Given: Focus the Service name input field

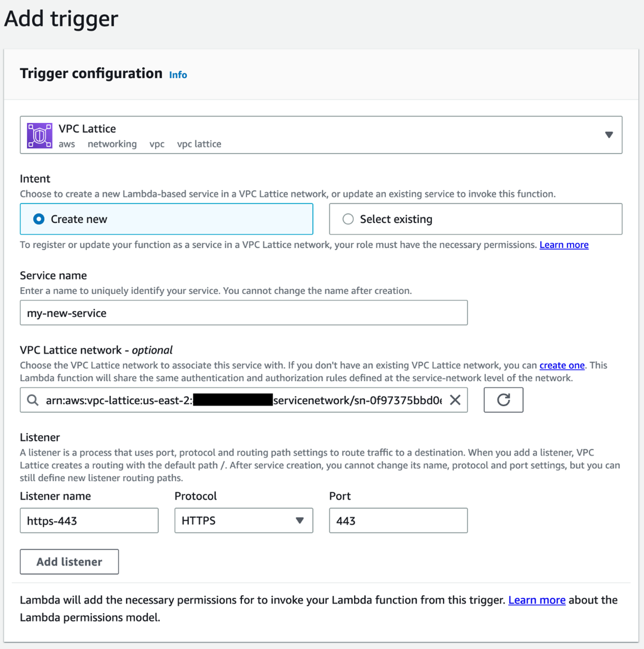Looking at the screenshot, I should click(x=243, y=313).
